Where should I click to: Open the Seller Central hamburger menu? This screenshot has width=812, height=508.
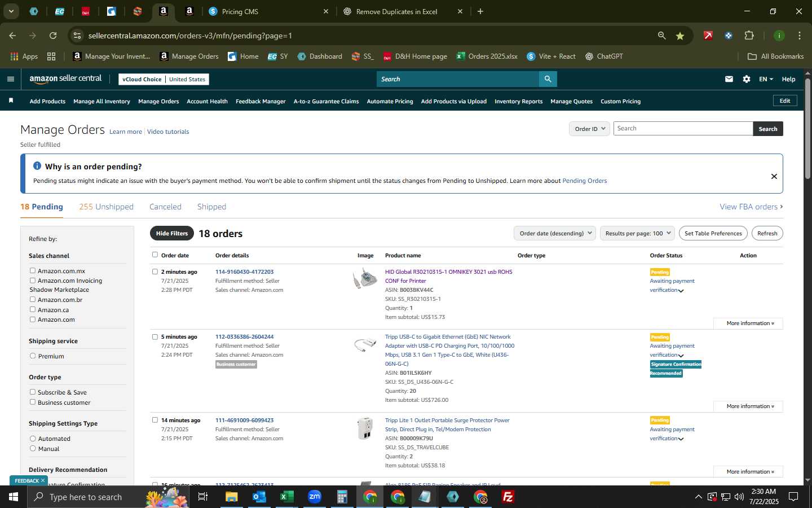[10, 79]
